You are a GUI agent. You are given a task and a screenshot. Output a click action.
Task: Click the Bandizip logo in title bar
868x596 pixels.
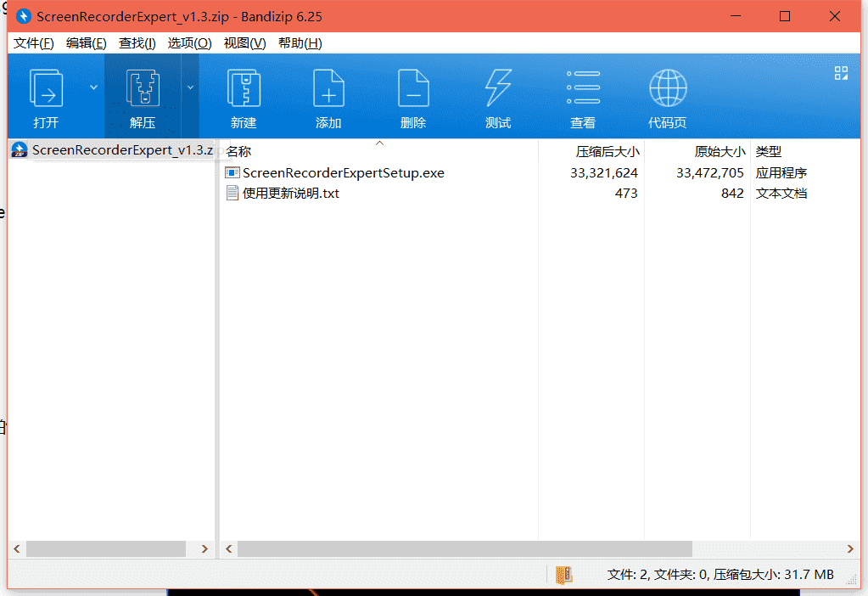pos(23,17)
